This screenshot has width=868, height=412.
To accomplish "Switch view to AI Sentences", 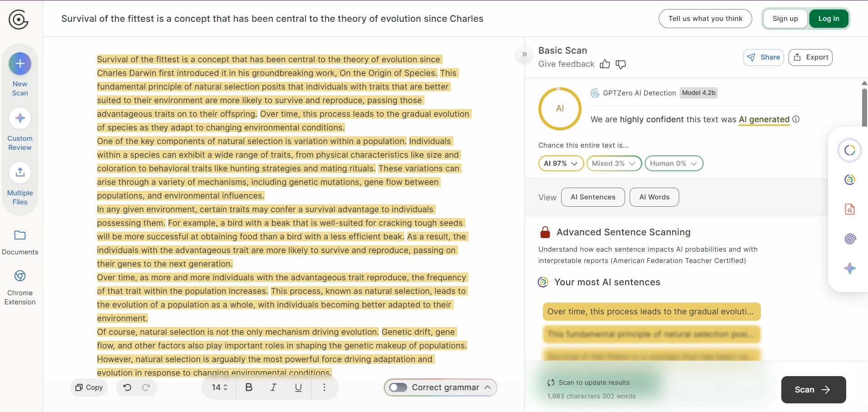I will point(593,197).
